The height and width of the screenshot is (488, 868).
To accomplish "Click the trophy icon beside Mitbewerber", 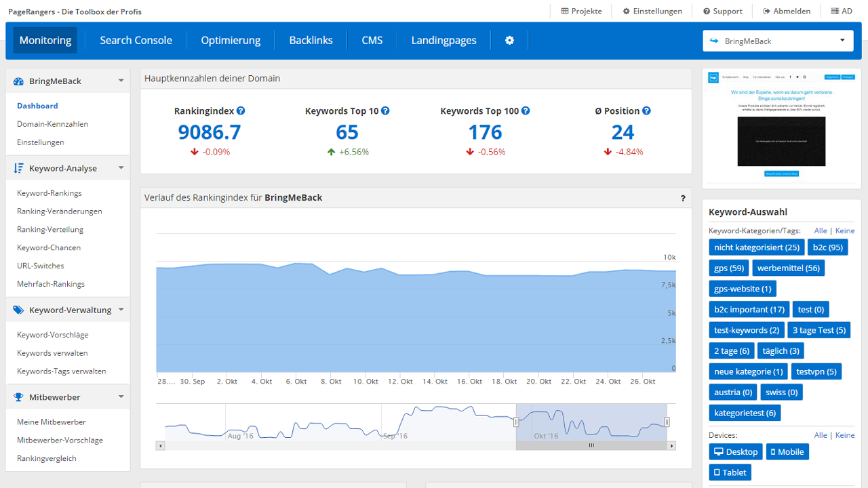I will 18,397.
